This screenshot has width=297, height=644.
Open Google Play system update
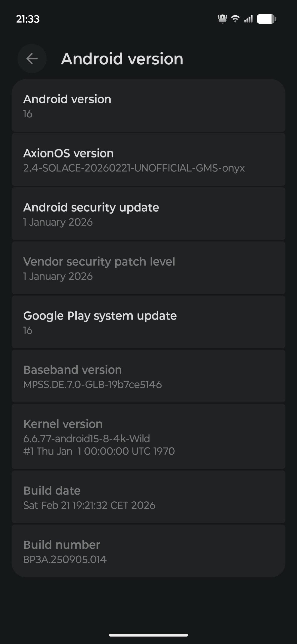[148, 322]
